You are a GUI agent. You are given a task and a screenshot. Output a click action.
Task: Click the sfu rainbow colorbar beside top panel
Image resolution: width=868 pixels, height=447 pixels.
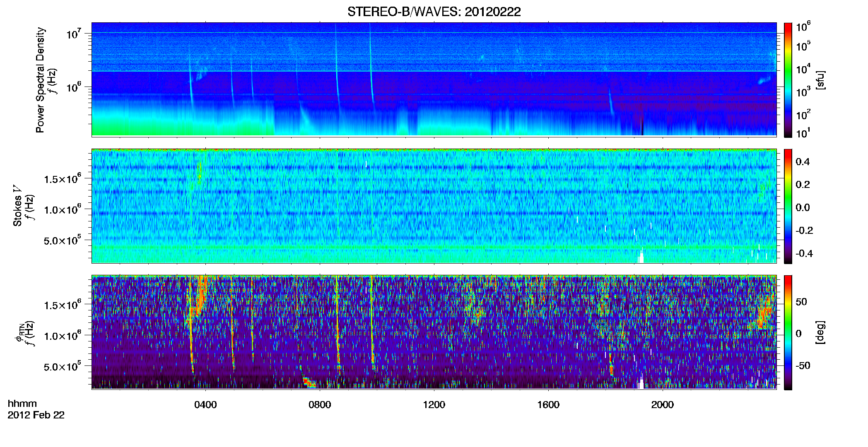(788, 80)
